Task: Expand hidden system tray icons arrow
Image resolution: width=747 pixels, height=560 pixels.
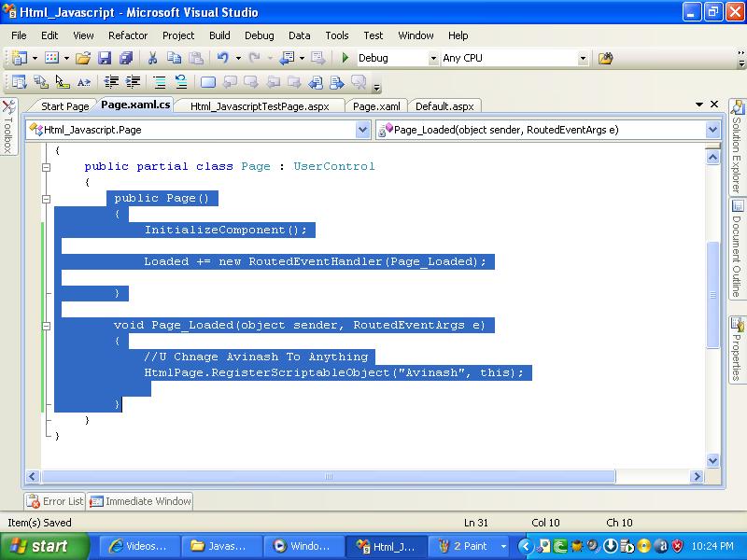Action: coord(525,546)
